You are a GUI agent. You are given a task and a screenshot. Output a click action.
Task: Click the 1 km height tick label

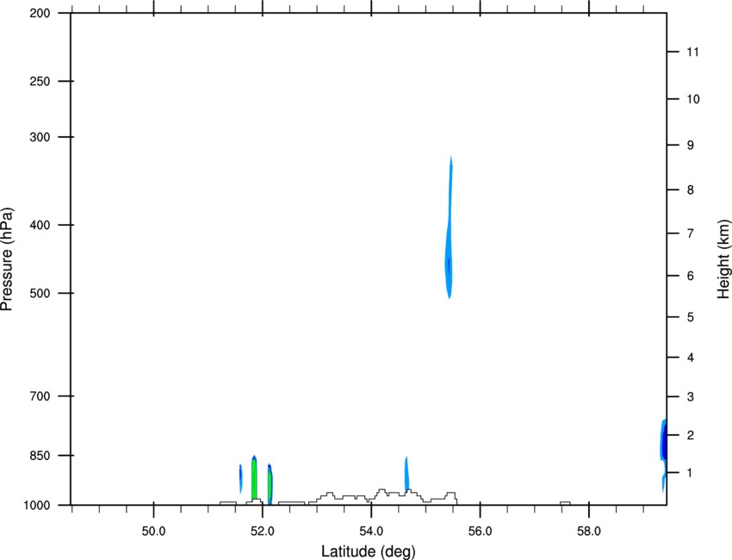(691, 473)
